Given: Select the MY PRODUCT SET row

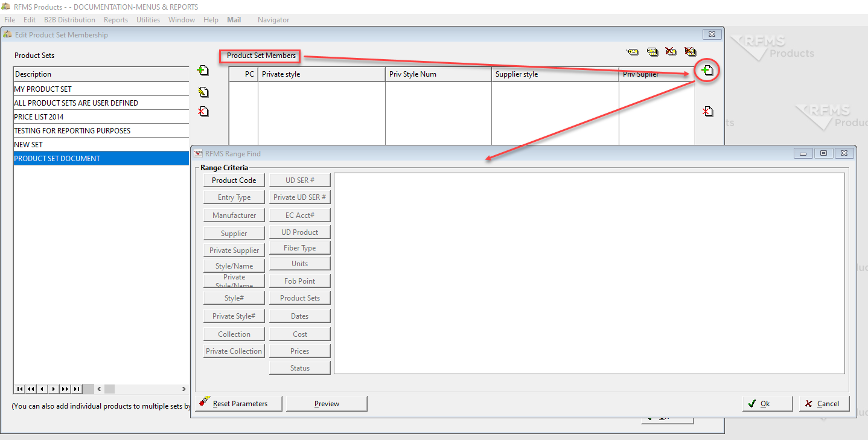Looking at the screenshot, I should point(101,89).
